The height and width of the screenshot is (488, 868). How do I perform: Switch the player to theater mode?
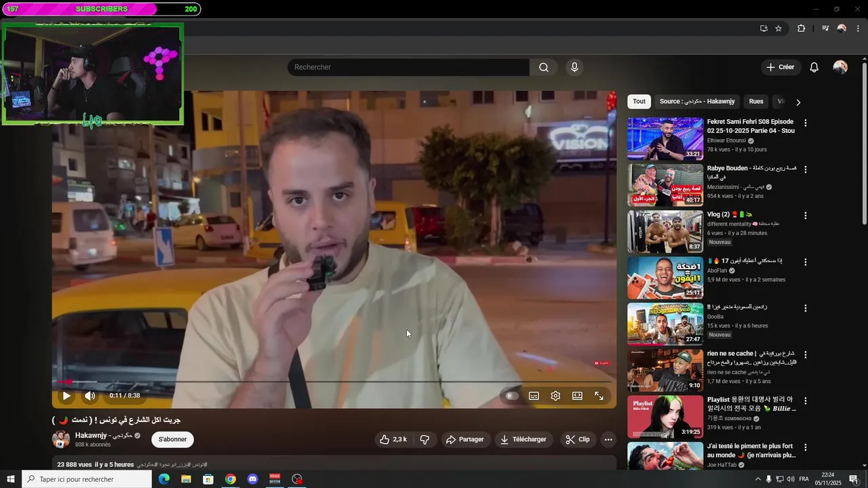click(x=577, y=396)
